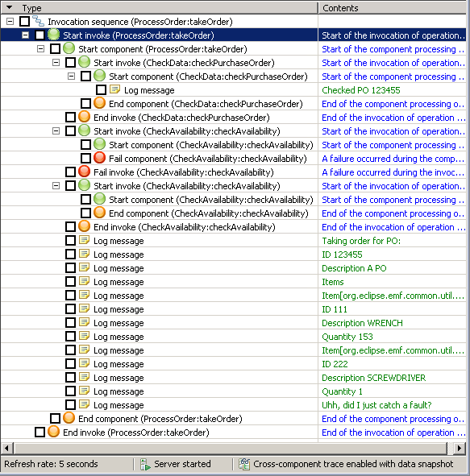Click the Contents column header
470x476 pixels.
392,7
